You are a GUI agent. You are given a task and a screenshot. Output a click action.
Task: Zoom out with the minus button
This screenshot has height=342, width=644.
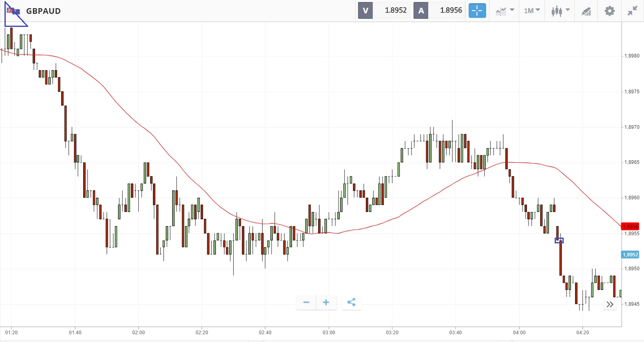306,302
